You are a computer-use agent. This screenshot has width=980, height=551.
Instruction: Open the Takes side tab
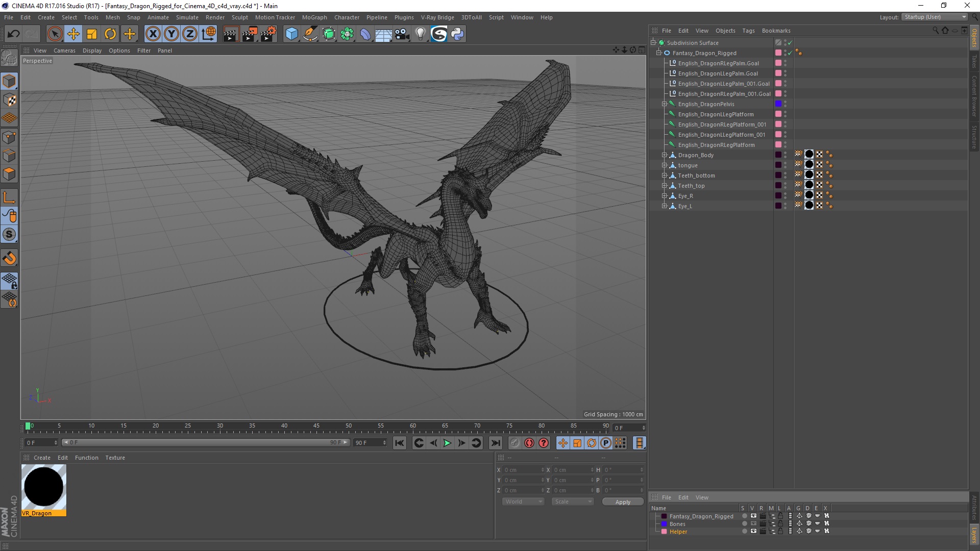coord(974,61)
